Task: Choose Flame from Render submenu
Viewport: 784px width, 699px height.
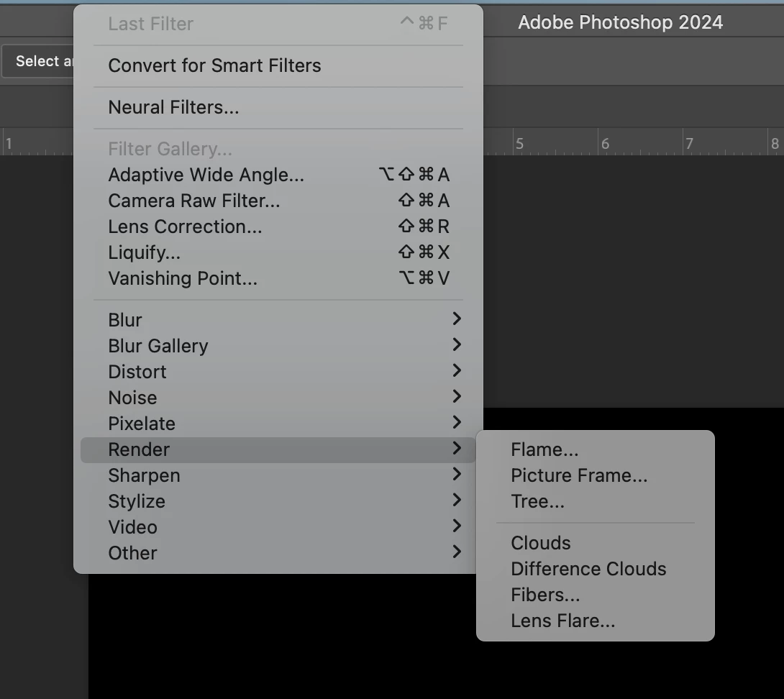Action: (596, 449)
